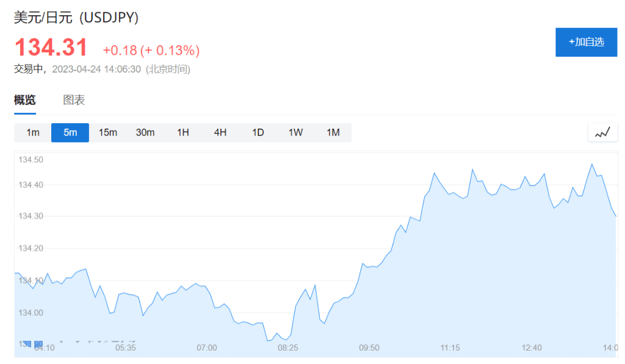Screen dimensions: 625x364
Task: Select the 1m interval
Action: [33, 133]
